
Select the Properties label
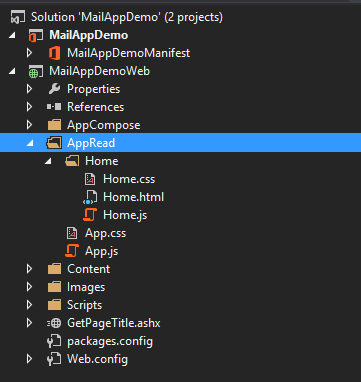point(94,89)
